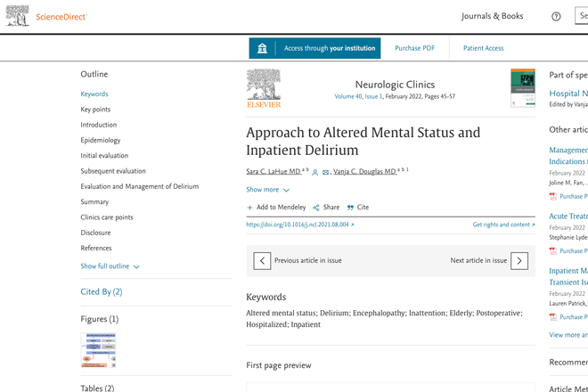This screenshot has height=392, width=588.
Task: Open the Elsevier publisher logo
Action: [264, 88]
